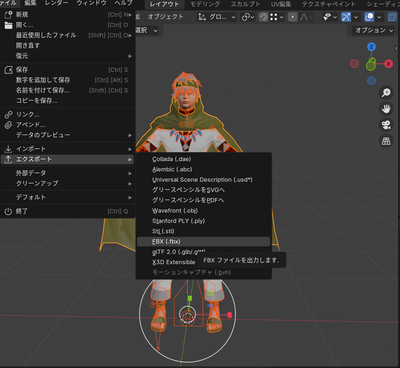This screenshot has height=368, width=400.
Task: Toggle proportional editing circle button
Action: pyautogui.click(x=292, y=17)
